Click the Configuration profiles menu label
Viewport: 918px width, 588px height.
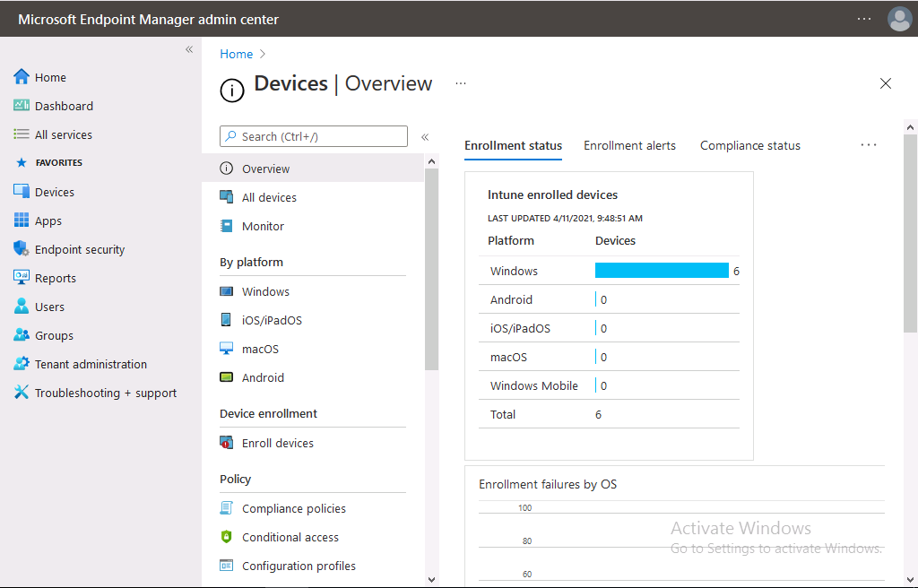(x=299, y=566)
